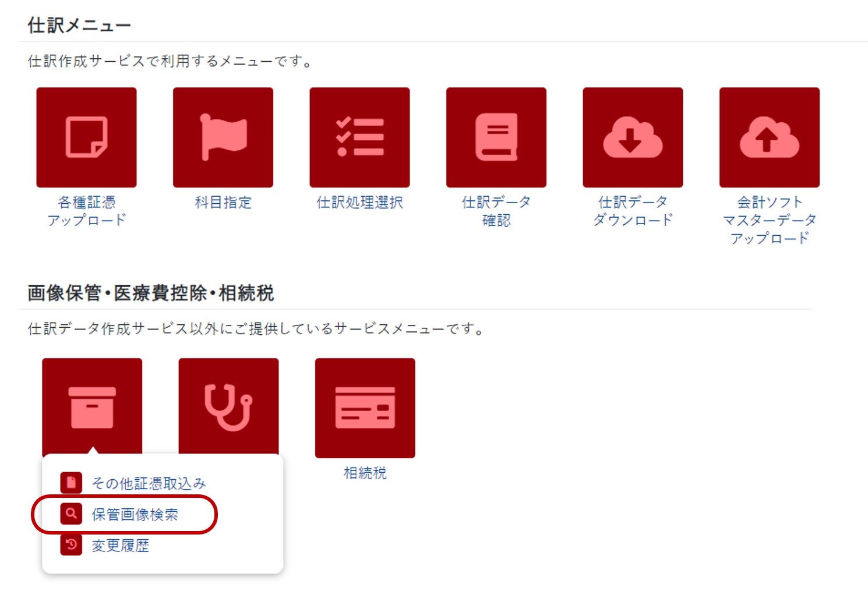The height and width of the screenshot is (591, 868).
Task: Open the stethoscope medical expense tile
Action: 228,406
